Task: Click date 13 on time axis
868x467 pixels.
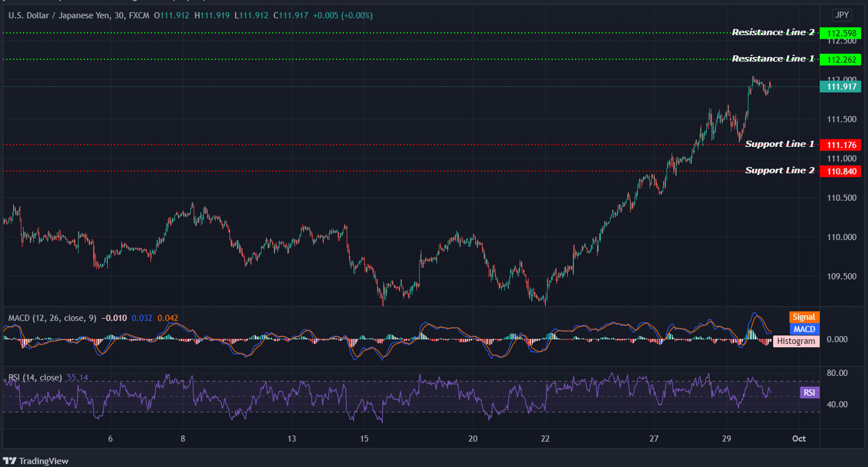Action: [x=291, y=438]
